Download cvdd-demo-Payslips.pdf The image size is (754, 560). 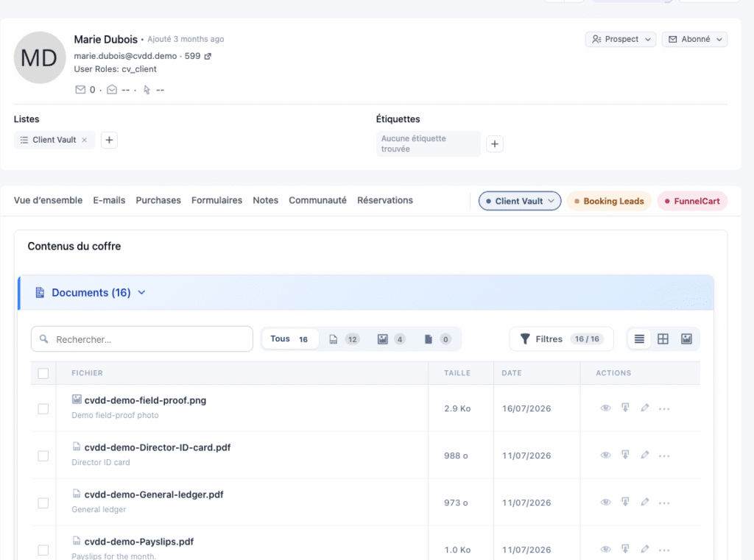(625, 550)
